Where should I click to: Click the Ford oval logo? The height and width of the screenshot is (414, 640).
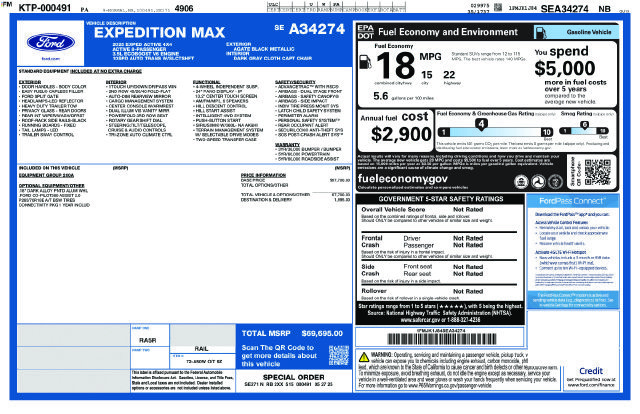click(51, 42)
